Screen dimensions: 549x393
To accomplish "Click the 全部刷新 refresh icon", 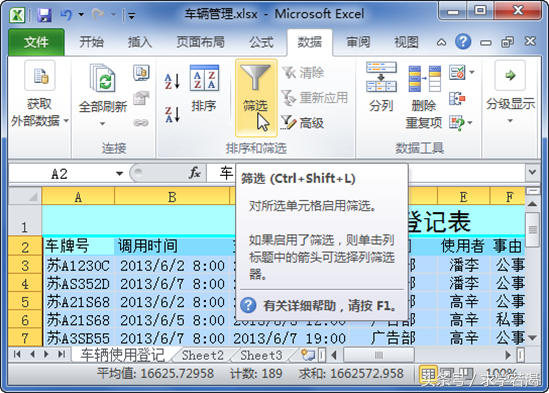I will (103, 78).
